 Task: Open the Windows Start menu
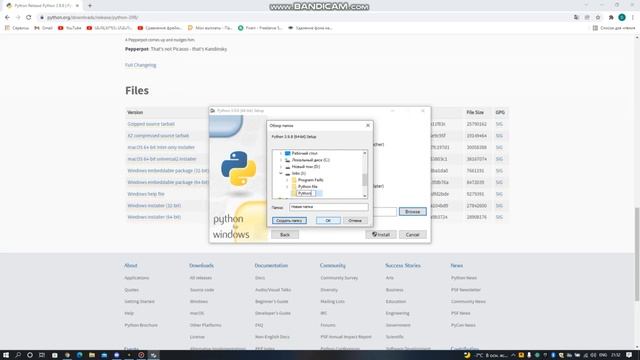(x=6, y=355)
